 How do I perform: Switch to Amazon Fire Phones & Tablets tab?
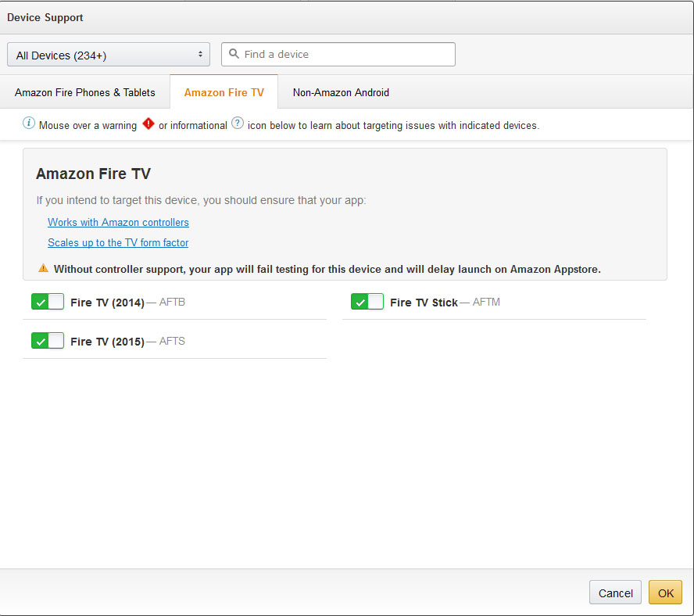point(85,92)
